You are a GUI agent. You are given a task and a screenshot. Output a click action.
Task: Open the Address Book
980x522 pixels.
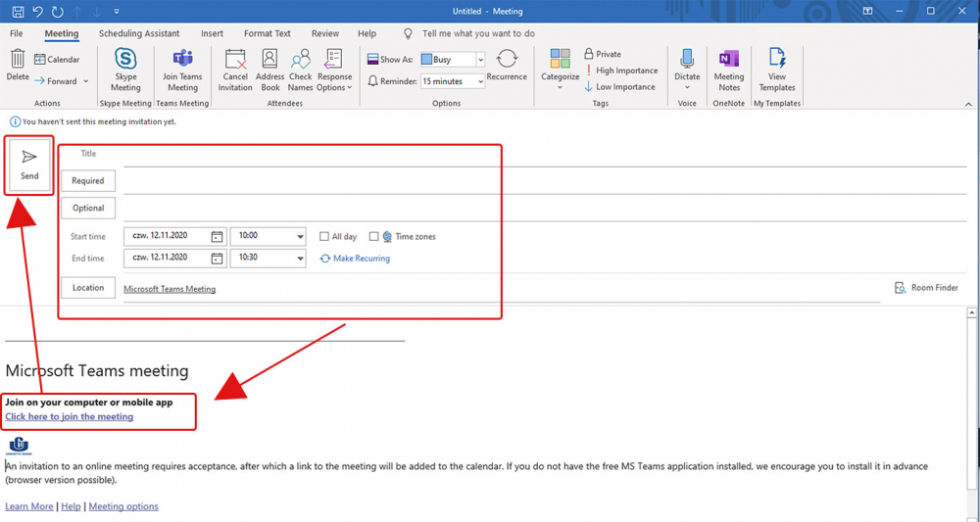[x=270, y=71]
